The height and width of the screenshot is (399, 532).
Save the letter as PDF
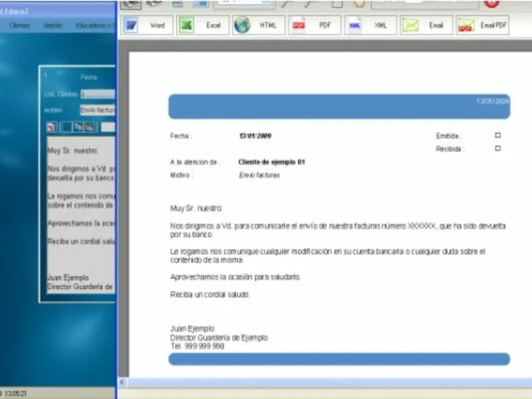pos(315,25)
